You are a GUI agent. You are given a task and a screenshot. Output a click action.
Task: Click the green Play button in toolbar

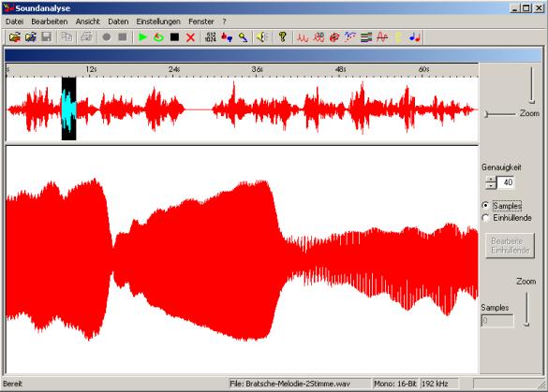click(142, 37)
